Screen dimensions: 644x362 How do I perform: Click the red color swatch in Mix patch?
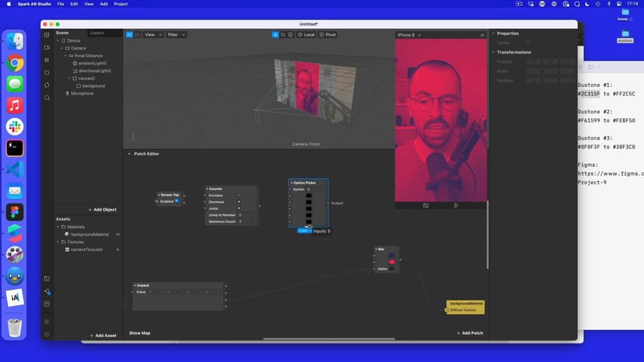(x=392, y=262)
